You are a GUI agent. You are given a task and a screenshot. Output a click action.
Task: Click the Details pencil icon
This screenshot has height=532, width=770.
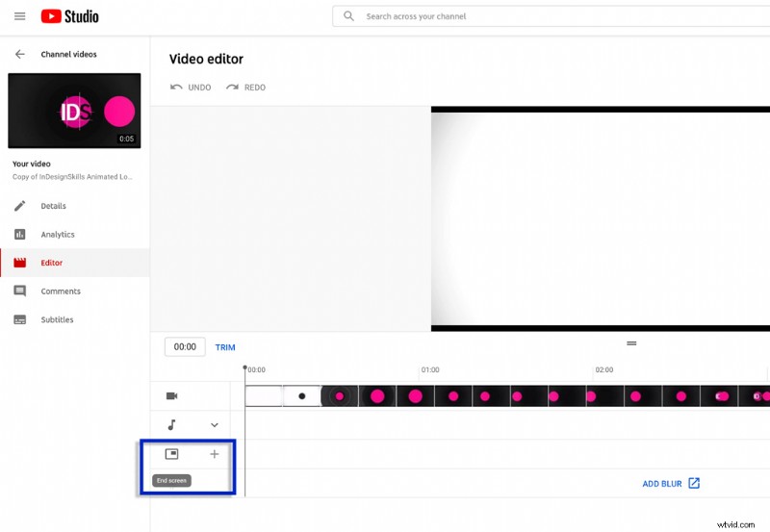coord(19,206)
